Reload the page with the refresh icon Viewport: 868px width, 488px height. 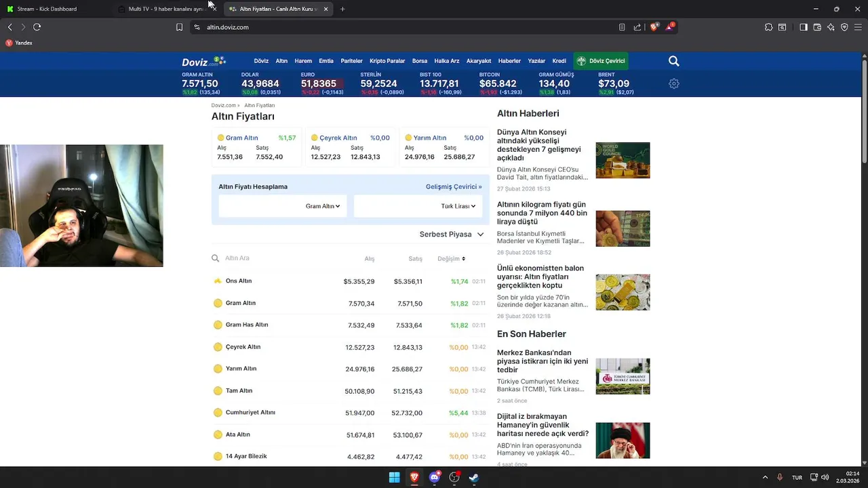click(37, 27)
